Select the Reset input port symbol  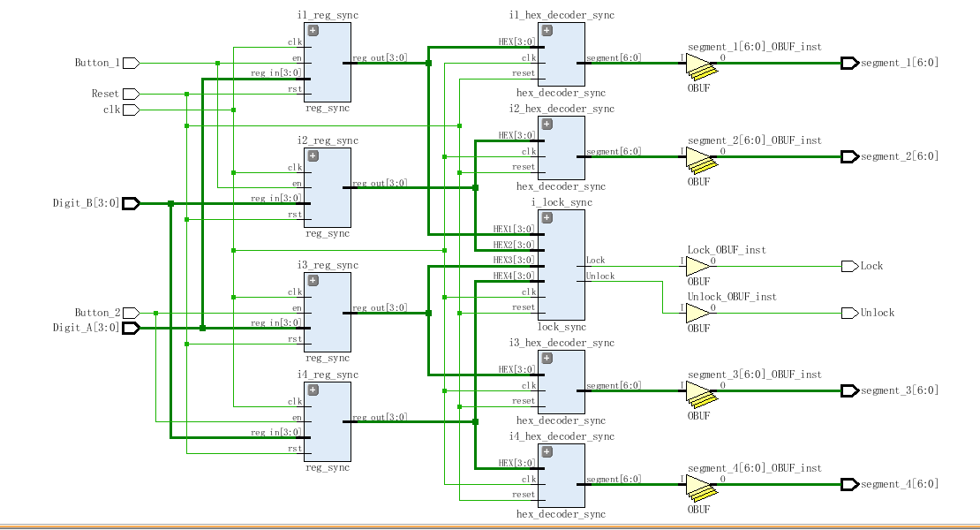(x=132, y=94)
